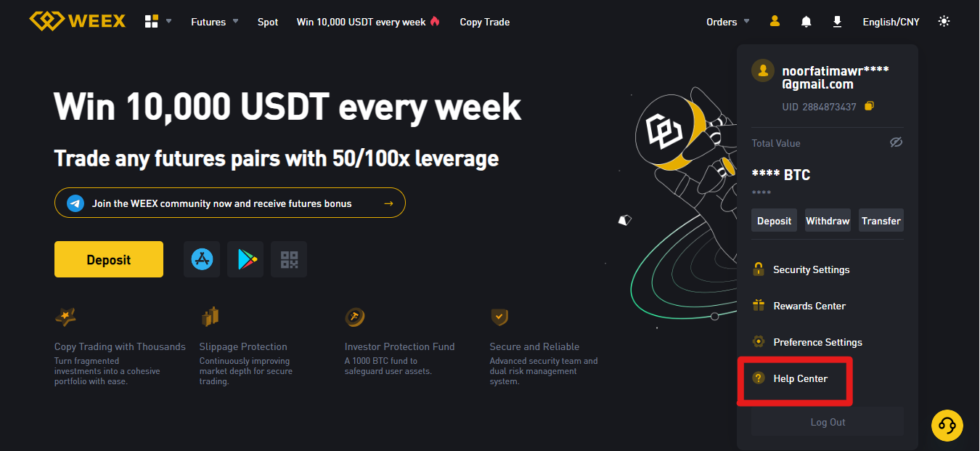Image resolution: width=980 pixels, height=451 pixels.
Task: Expand the Orders dropdown arrow
Action: tap(747, 22)
